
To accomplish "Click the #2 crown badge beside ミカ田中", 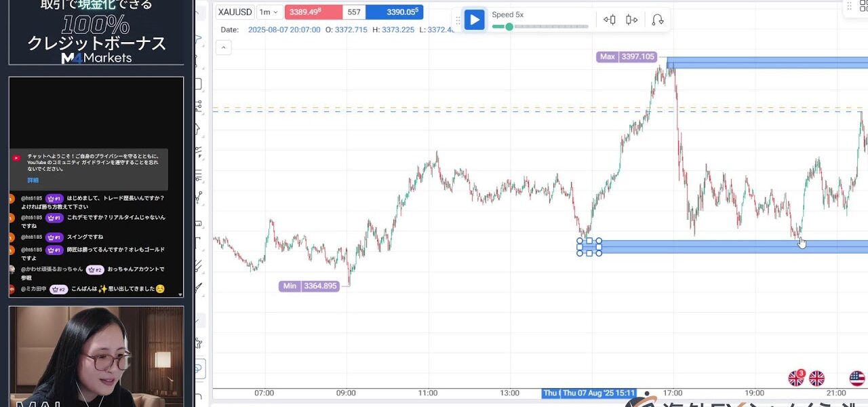I will [x=58, y=290].
